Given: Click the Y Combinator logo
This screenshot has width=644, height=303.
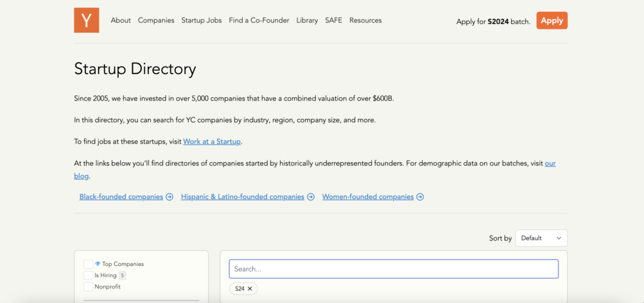Looking at the screenshot, I should pyautogui.click(x=86, y=20).
